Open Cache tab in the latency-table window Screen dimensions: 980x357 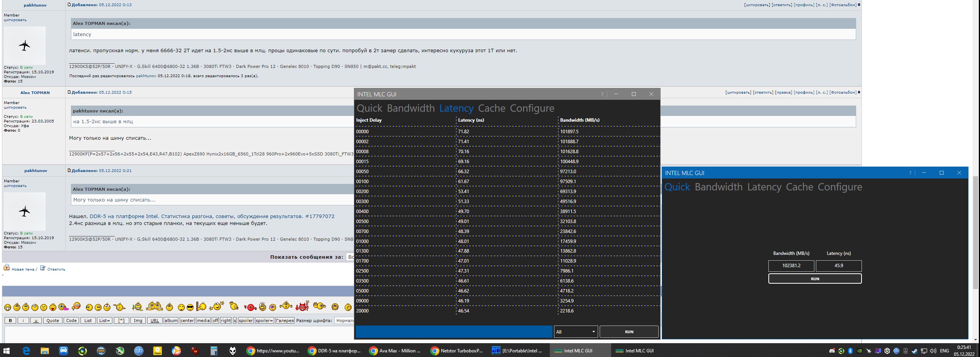pyautogui.click(x=492, y=108)
